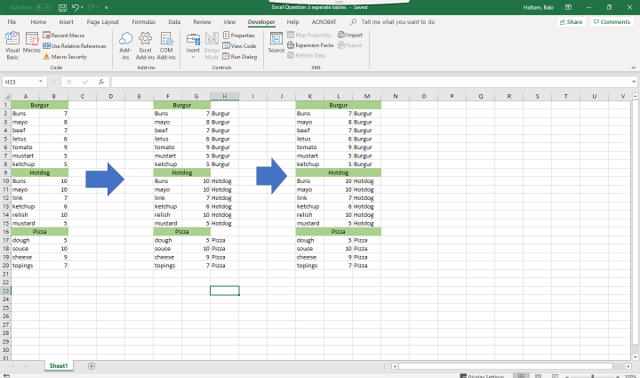
Task: Open the ACROBAT tab
Action: pos(324,22)
